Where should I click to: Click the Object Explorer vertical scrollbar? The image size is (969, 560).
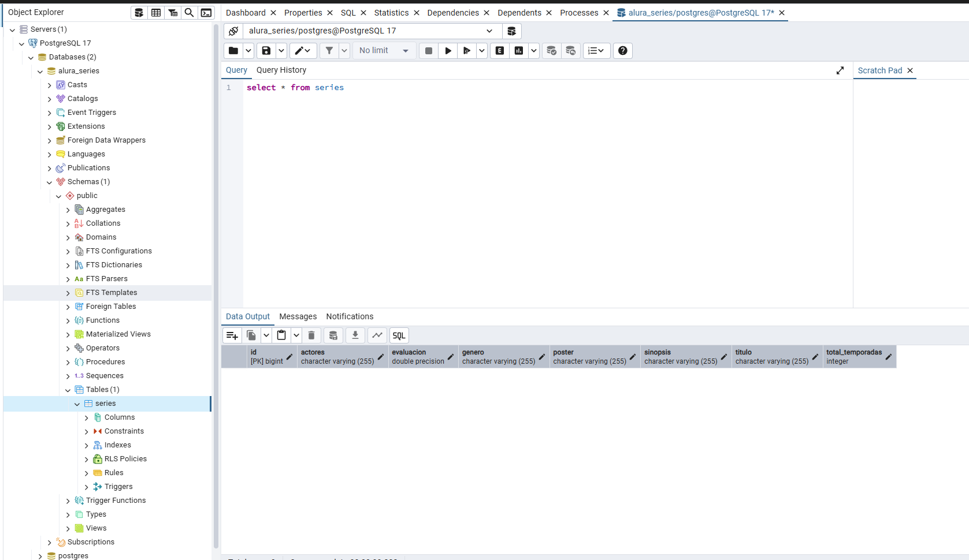pyautogui.click(x=216, y=286)
